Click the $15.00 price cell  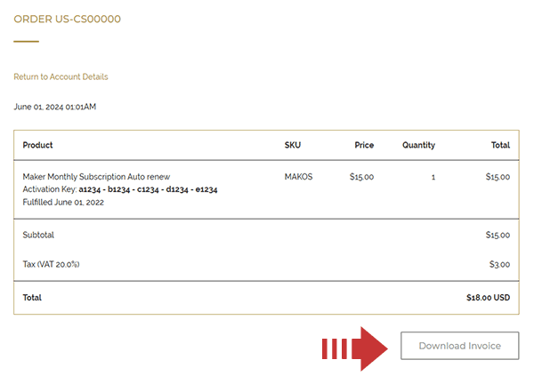(x=361, y=177)
